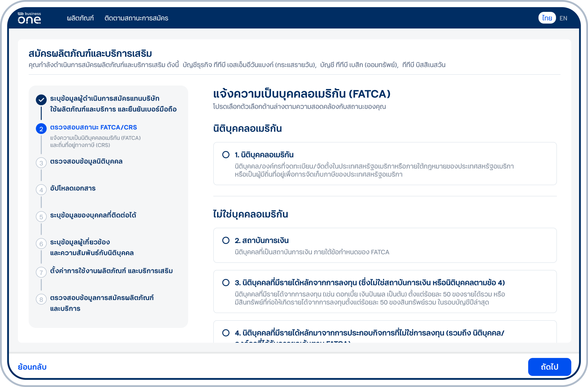Click the heading แจ้งความเป็นบุคคลอเมริกัน (FATCA)
The image size is (588, 387).
(x=302, y=94)
